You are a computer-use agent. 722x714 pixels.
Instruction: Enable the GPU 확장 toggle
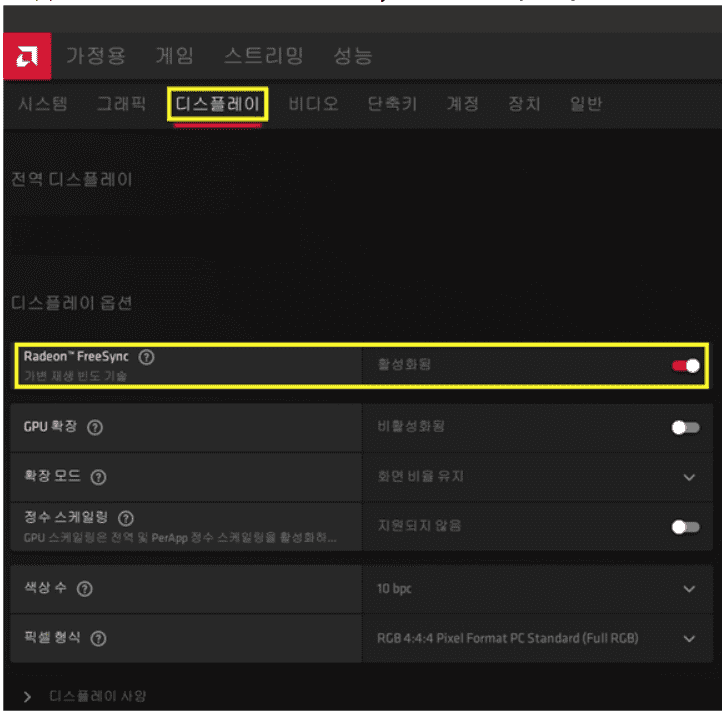[x=685, y=428]
